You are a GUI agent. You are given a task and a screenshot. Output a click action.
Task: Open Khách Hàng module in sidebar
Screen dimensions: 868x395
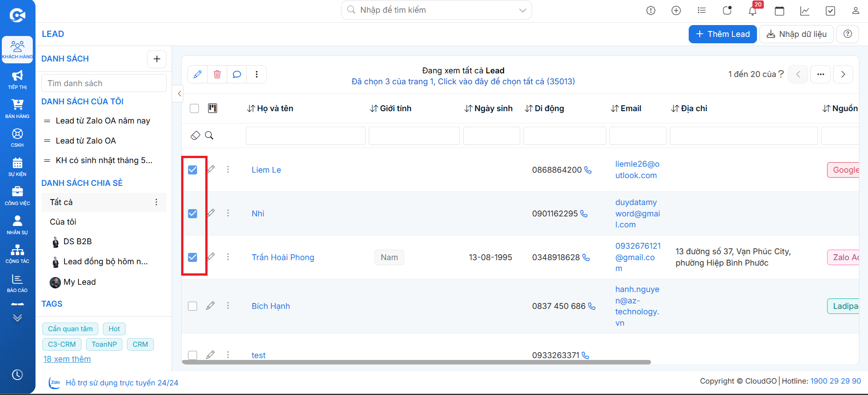[x=17, y=50]
